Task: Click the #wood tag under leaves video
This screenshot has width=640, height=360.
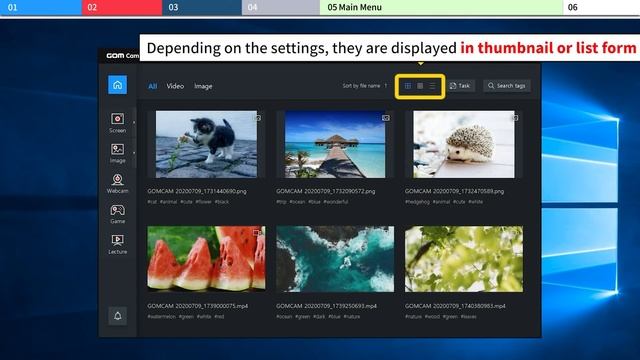Action: tap(432, 316)
